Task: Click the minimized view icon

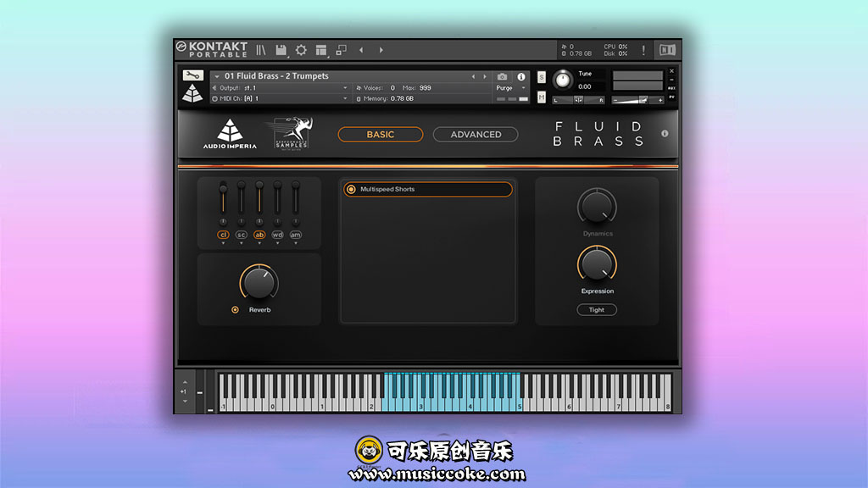Action: tap(341, 50)
